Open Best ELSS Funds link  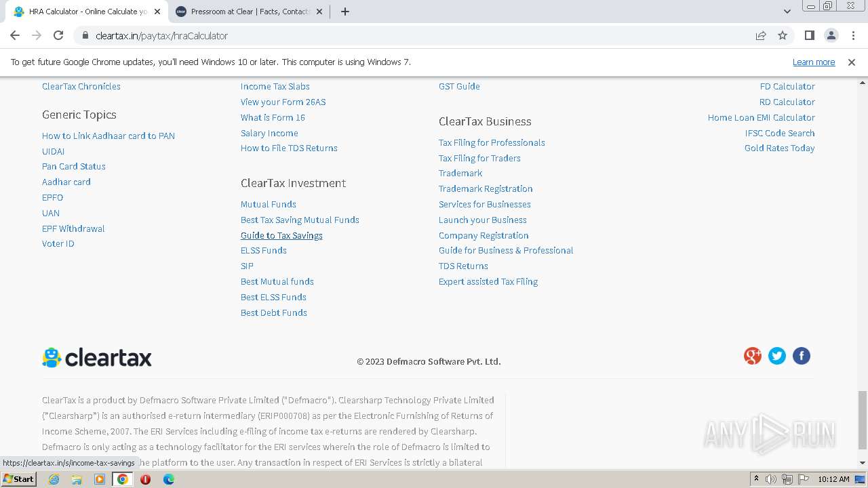click(273, 297)
